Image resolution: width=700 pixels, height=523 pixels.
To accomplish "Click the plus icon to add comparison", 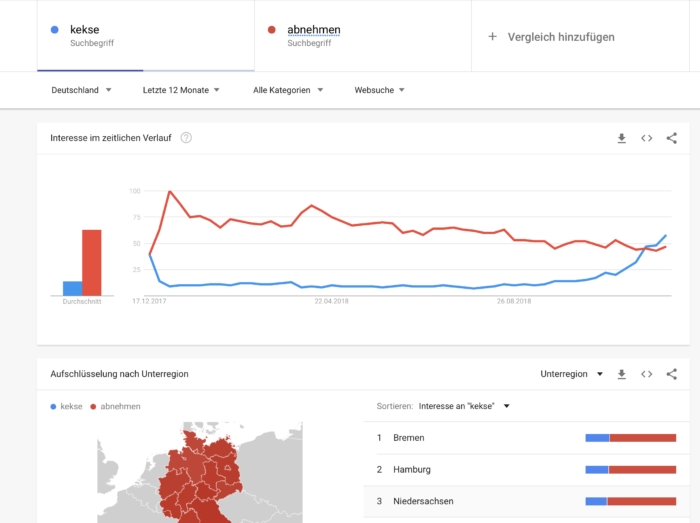I will pyautogui.click(x=492, y=37).
